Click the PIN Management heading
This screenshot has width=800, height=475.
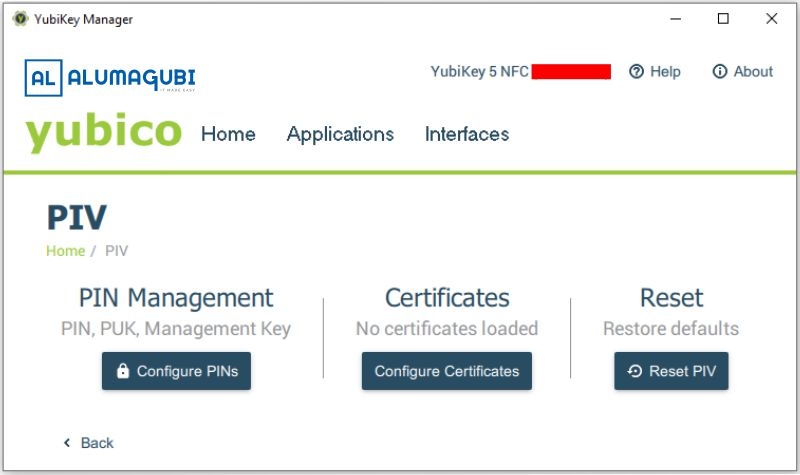[176, 298]
